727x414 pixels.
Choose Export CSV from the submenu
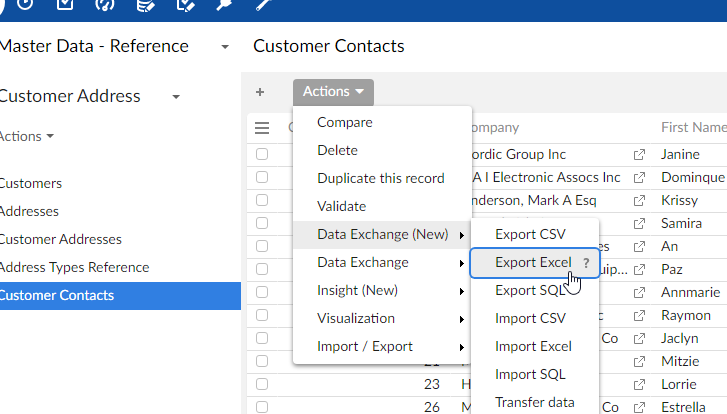click(x=530, y=235)
